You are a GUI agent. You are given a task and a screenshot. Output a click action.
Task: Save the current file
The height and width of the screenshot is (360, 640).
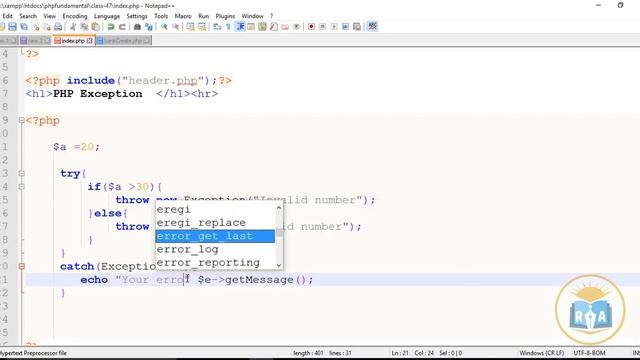coord(13,27)
